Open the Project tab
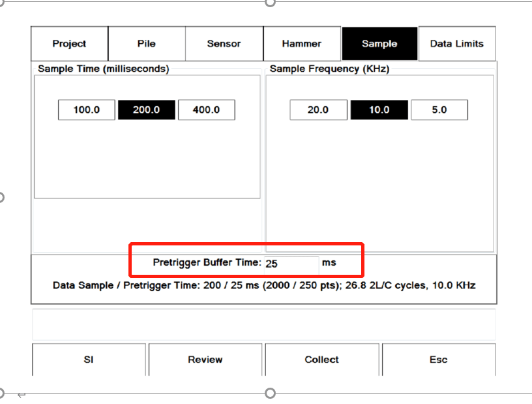 (x=69, y=44)
